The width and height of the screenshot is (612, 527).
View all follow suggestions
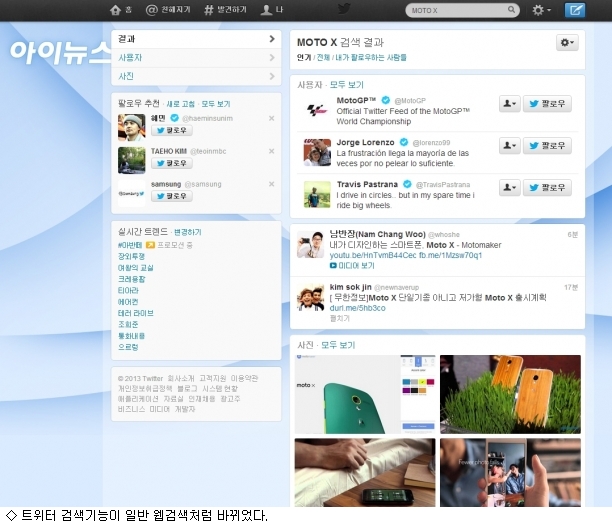coord(216,104)
